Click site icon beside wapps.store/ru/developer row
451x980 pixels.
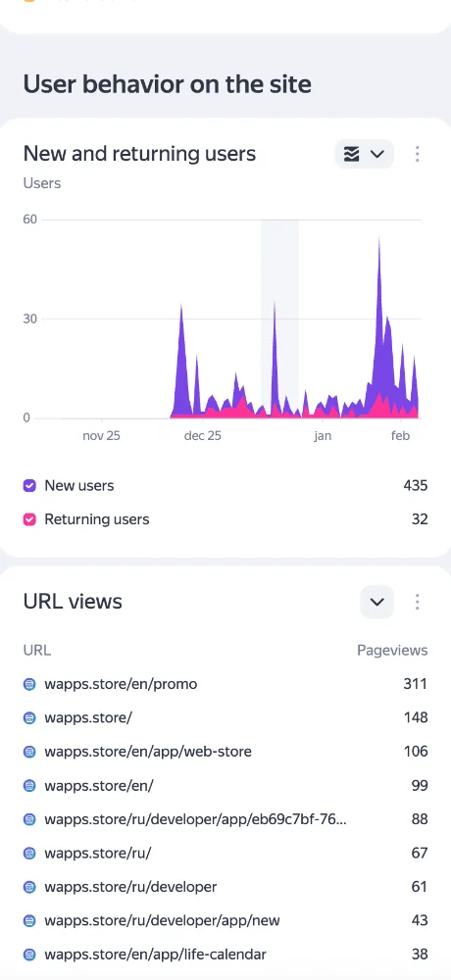29,887
